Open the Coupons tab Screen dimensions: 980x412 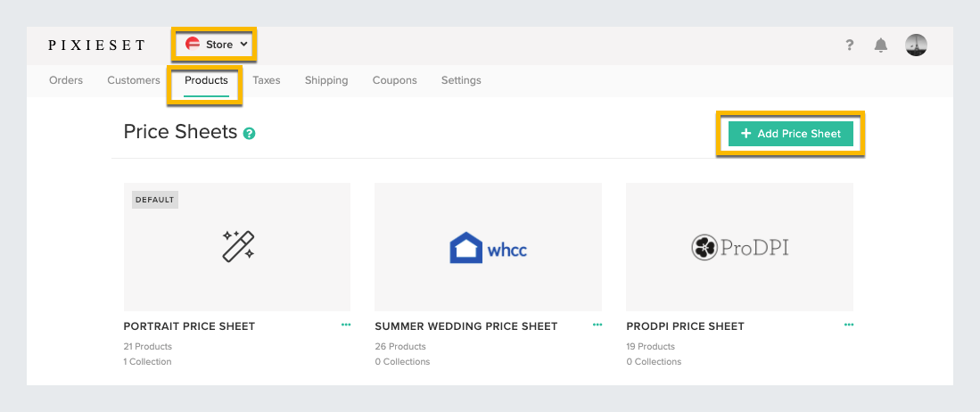pos(394,80)
